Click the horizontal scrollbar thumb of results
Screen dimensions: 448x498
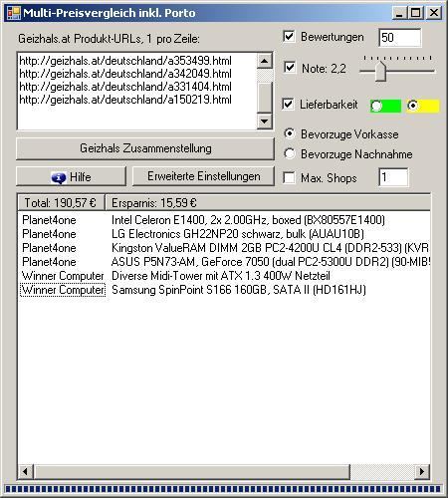(x=192, y=471)
